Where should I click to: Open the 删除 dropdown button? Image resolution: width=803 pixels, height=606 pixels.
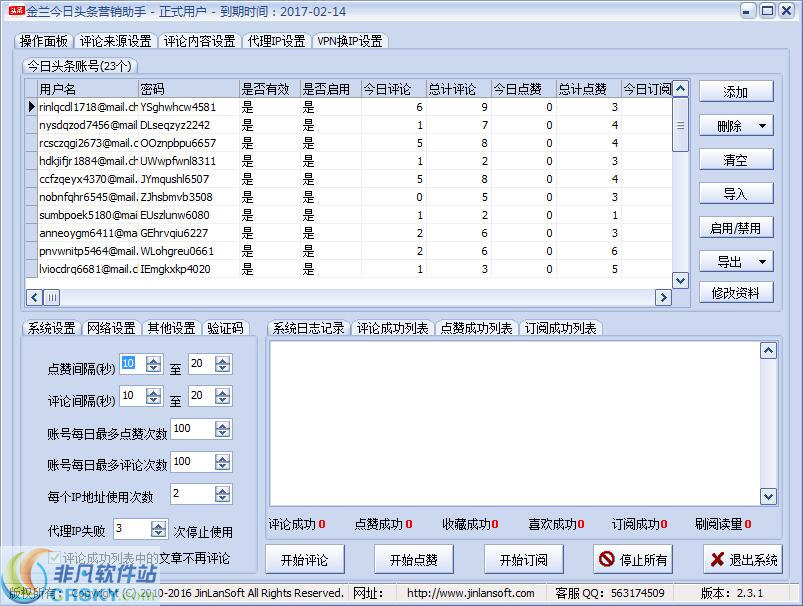pos(736,126)
